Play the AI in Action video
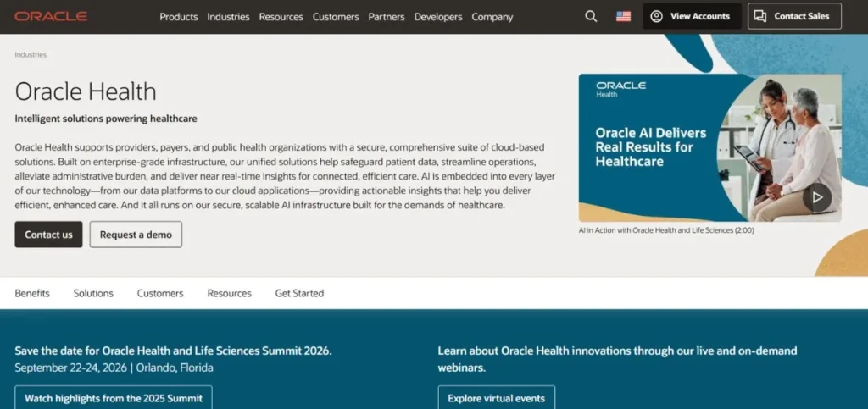Image resolution: width=868 pixels, height=409 pixels. [x=817, y=197]
